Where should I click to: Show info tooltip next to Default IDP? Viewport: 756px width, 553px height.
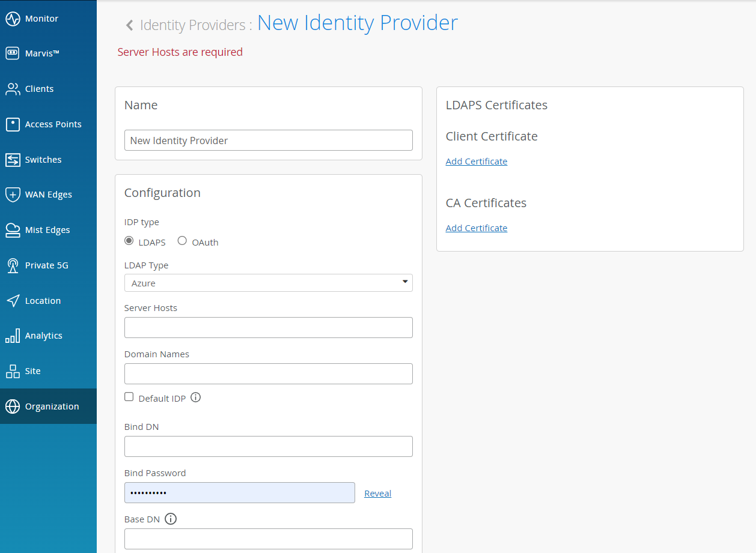coord(195,397)
